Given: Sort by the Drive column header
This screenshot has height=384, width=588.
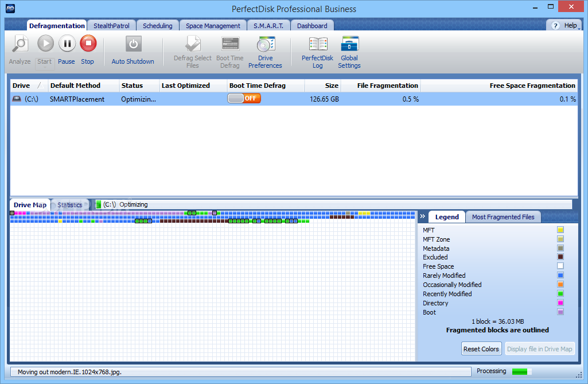Looking at the screenshot, I should tap(29, 86).
